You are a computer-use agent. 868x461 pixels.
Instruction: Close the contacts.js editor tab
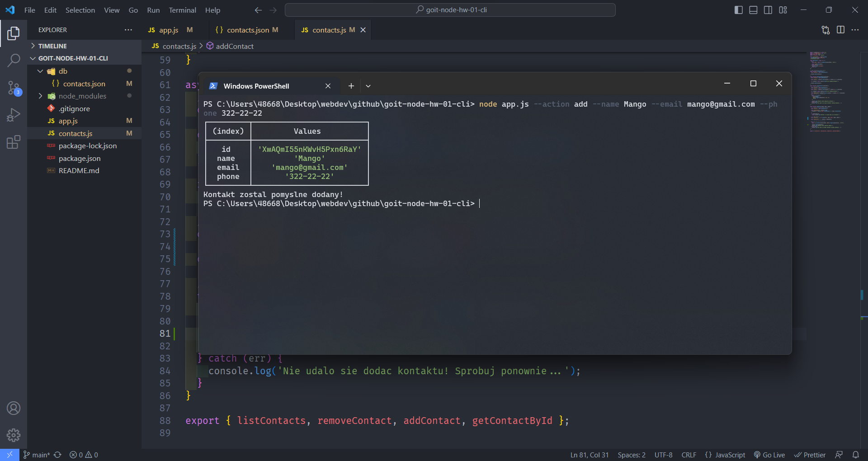(x=363, y=30)
